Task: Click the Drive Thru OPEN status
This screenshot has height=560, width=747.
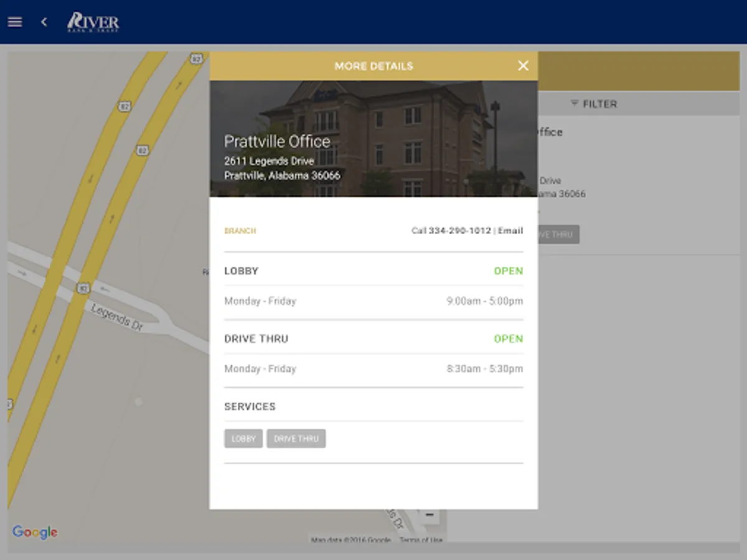Action: point(509,339)
